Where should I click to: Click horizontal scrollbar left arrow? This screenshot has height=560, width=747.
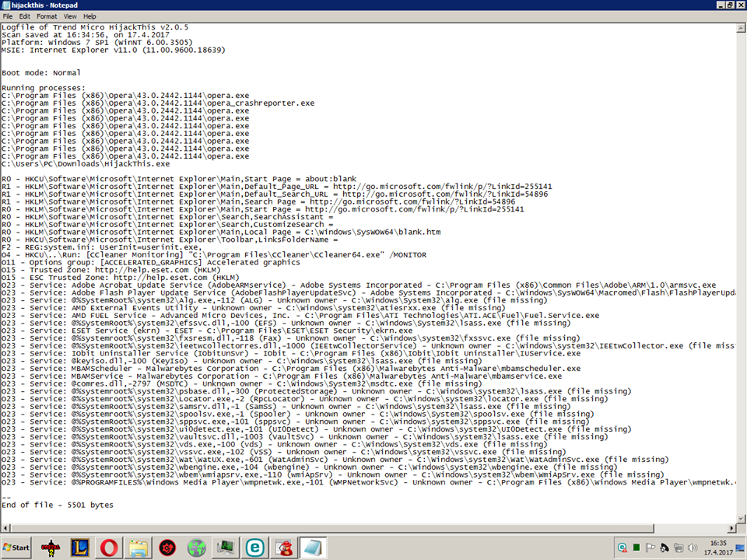5,528
